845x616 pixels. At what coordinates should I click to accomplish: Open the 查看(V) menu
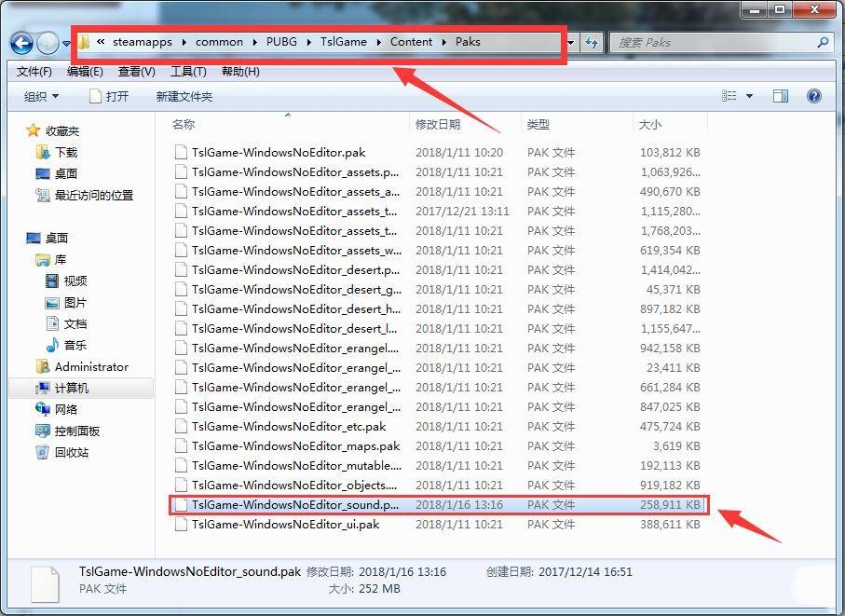coord(136,71)
